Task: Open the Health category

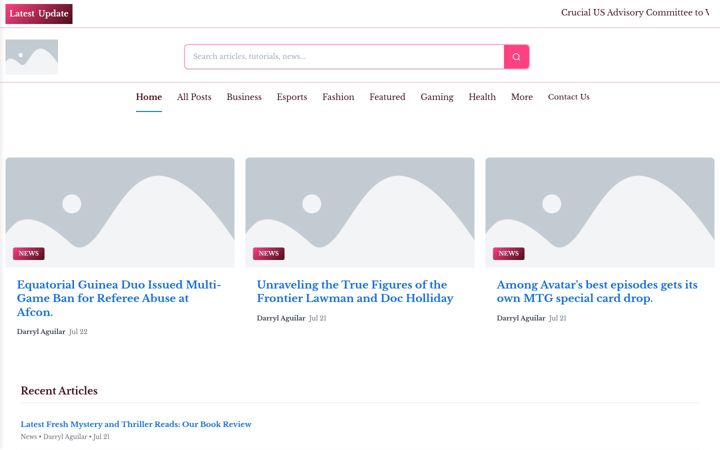Action: [482, 97]
